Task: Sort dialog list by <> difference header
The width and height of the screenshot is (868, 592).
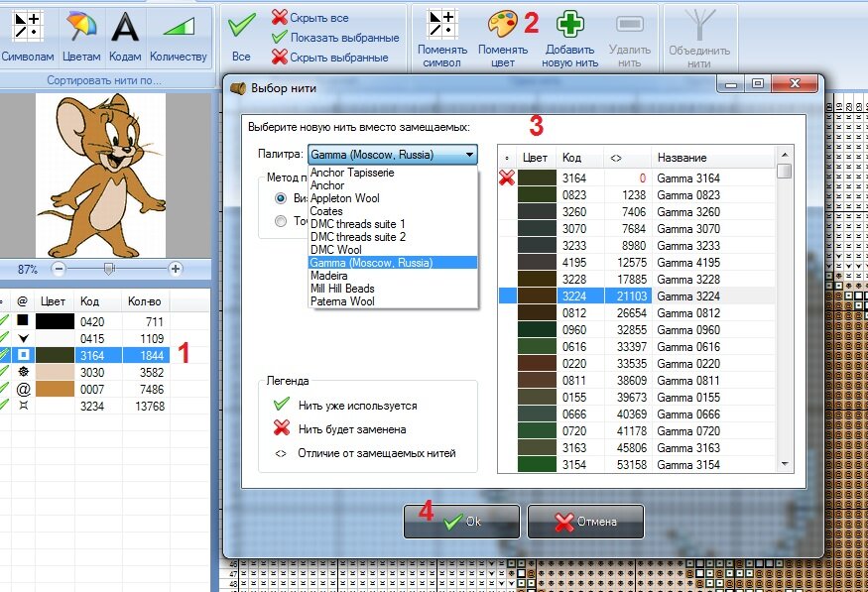Action: point(627,158)
